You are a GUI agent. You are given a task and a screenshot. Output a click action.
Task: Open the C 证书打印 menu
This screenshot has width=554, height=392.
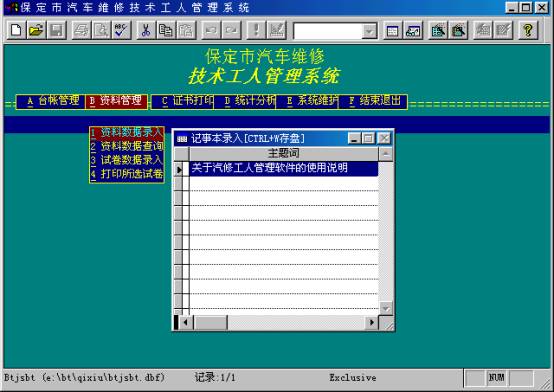tap(182, 101)
